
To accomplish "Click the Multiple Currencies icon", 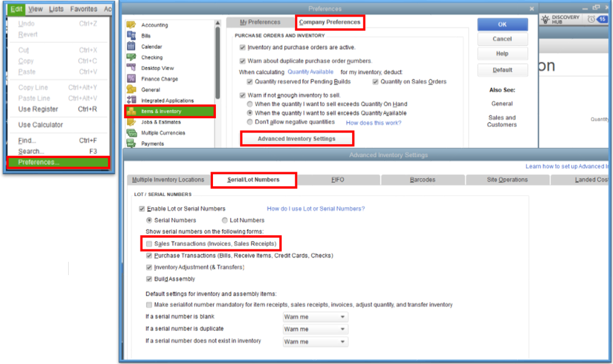I will (131, 133).
